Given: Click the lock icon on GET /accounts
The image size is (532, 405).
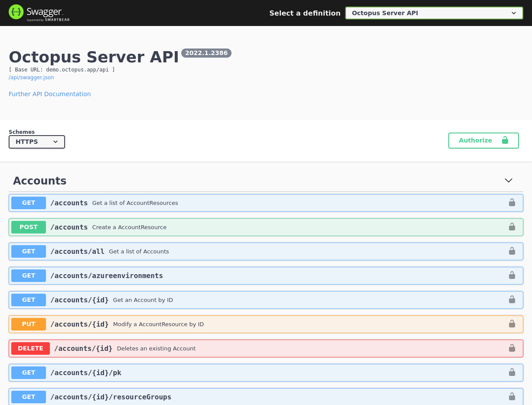Looking at the screenshot, I should coord(512,202).
